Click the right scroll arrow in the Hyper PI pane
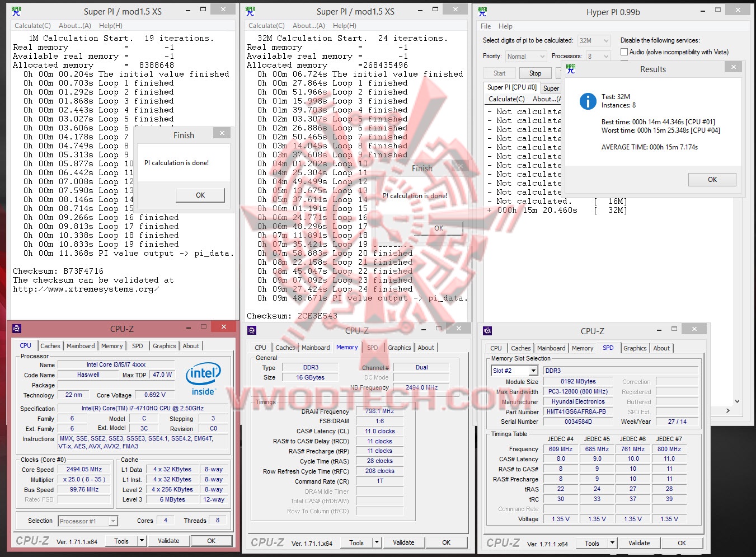Viewport: 756px width, 557px height. point(727,410)
